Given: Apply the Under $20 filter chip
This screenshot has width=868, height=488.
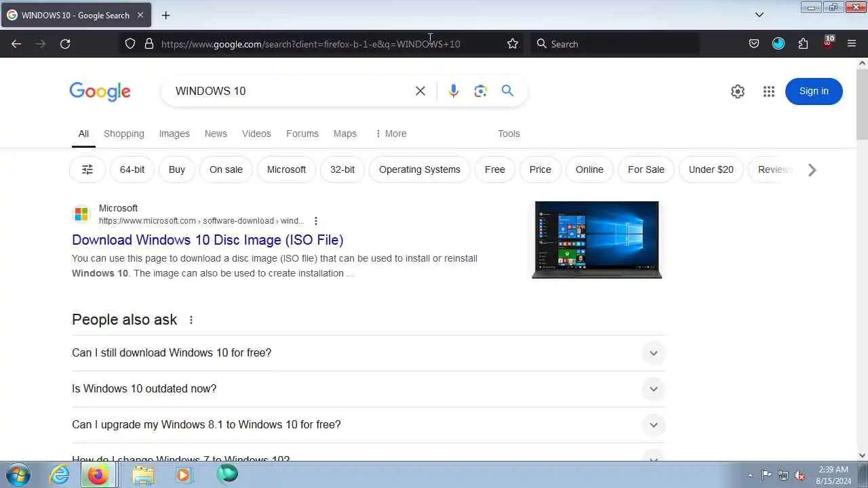Looking at the screenshot, I should pos(711,169).
